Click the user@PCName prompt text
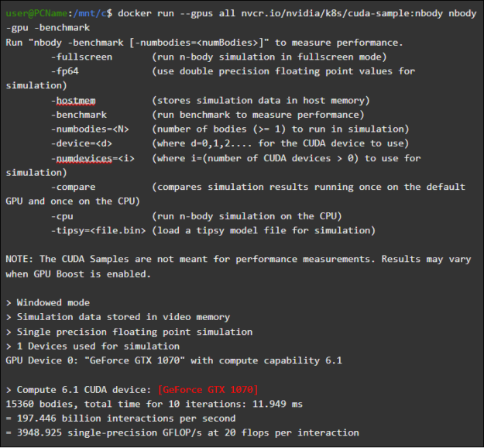The image size is (484, 448). click(36, 14)
